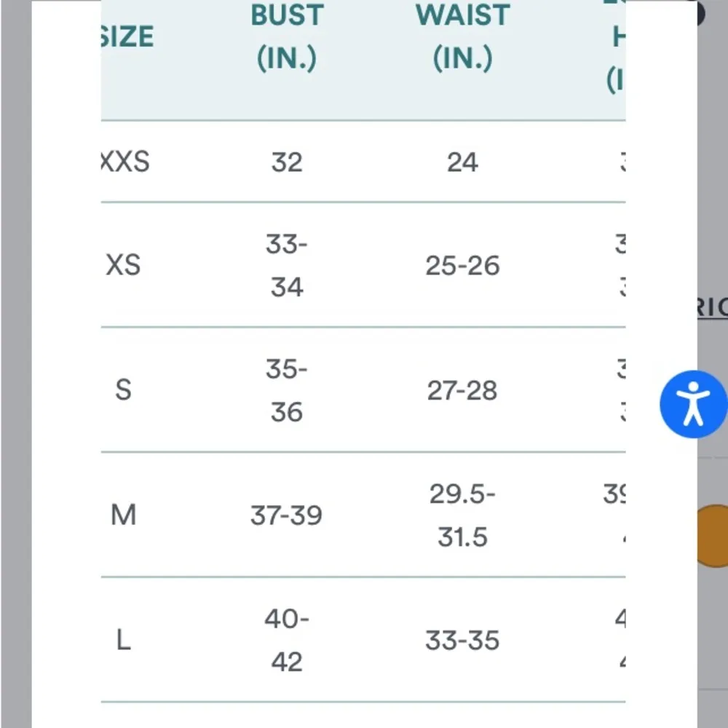Select the XS size row label
728x728 pixels.
pyautogui.click(x=123, y=265)
